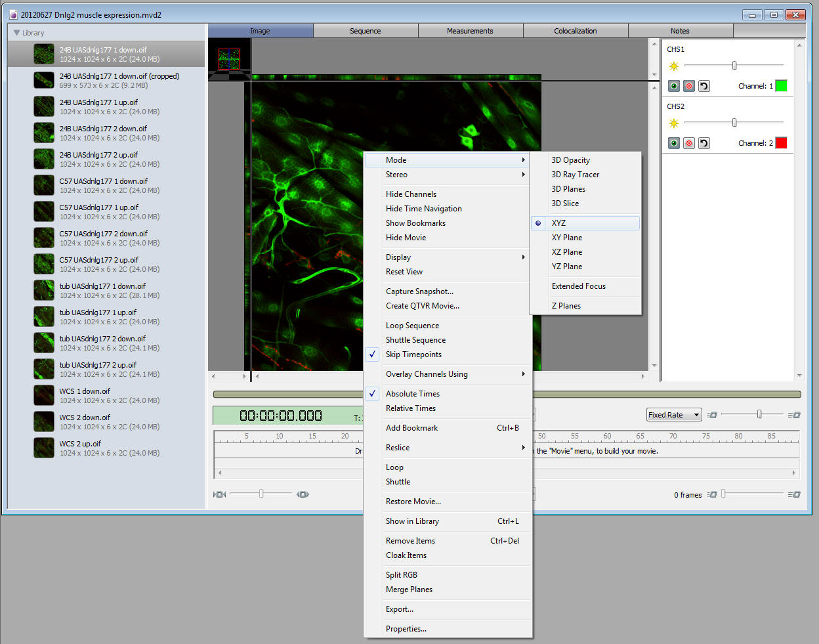Click the CHS2 brightness sun icon
Image resolution: width=819 pixels, height=644 pixels.
pyautogui.click(x=673, y=123)
